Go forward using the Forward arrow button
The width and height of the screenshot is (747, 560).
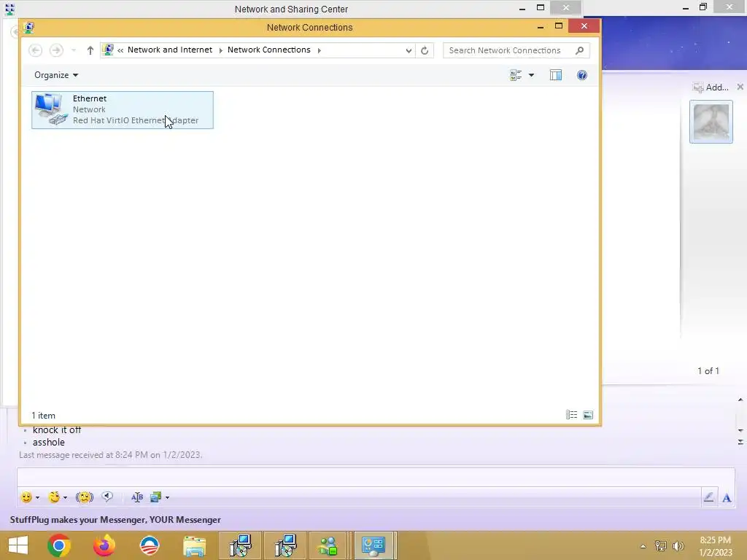pyautogui.click(x=56, y=50)
